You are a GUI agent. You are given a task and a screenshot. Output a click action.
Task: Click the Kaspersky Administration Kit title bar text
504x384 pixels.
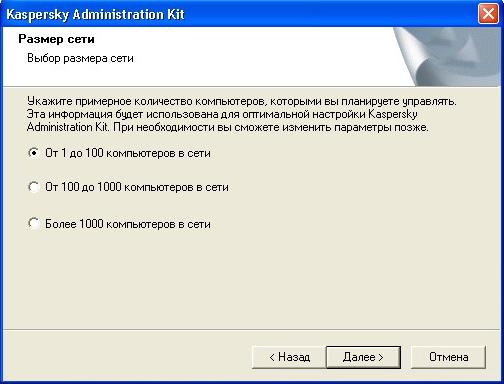click(x=95, y=14)
